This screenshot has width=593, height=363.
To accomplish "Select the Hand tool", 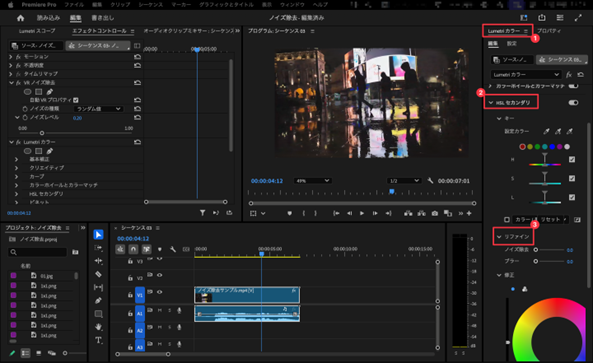I will 98,327.
